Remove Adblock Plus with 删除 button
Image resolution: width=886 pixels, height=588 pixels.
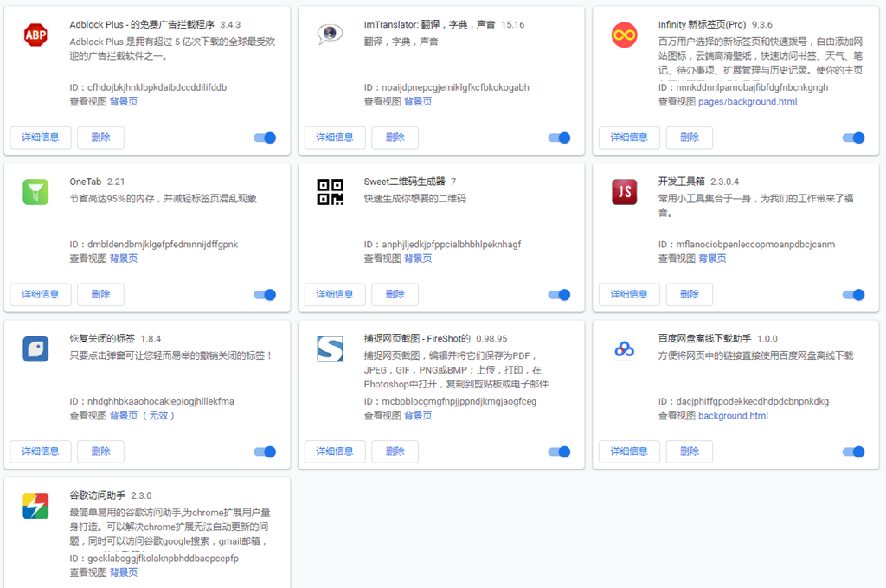click(x=100, y=137)
